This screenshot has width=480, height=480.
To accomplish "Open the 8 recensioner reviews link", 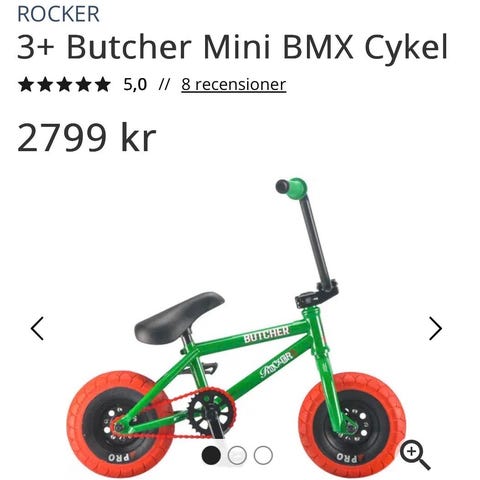I will point(234,85).
